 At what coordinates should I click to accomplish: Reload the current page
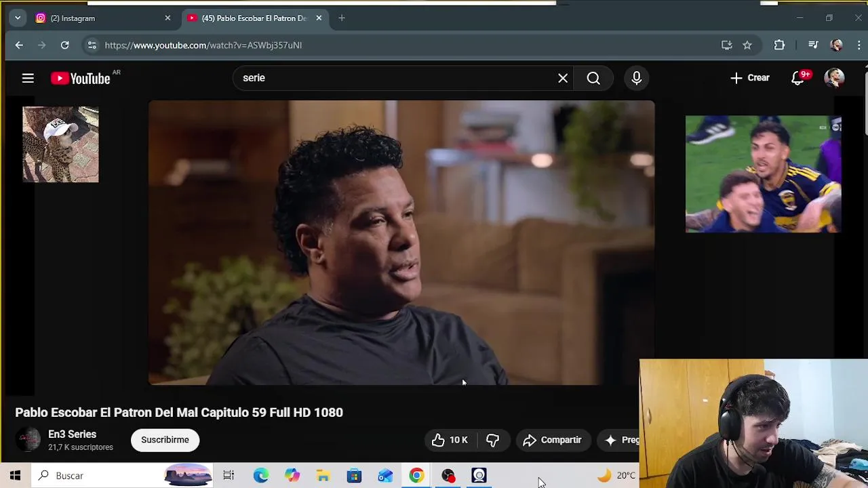pyautogui.click(x=64, y=45)
